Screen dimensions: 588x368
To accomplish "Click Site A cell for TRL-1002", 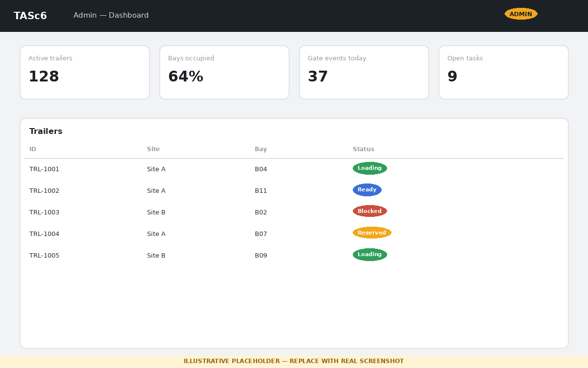I will pos(156,191).
